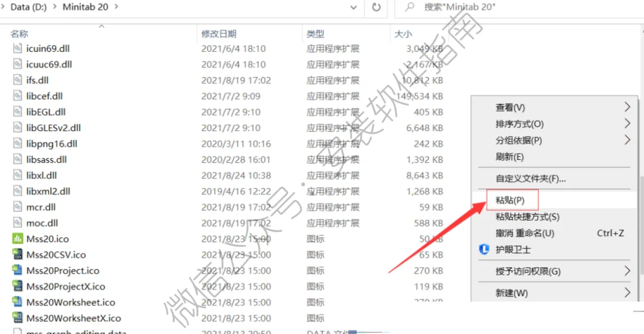The height and width of the screenshot is (334, 644).
Task: Click the green Mss20.ico icon
Action: point(17,239)
